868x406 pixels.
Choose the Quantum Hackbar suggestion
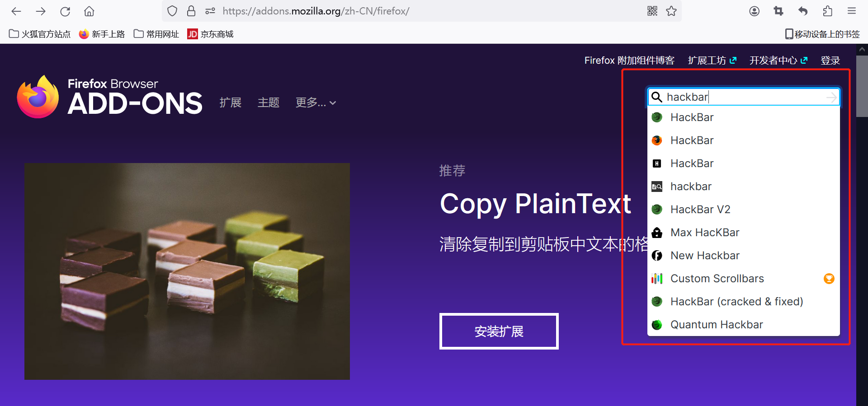[x=744, y=325]
